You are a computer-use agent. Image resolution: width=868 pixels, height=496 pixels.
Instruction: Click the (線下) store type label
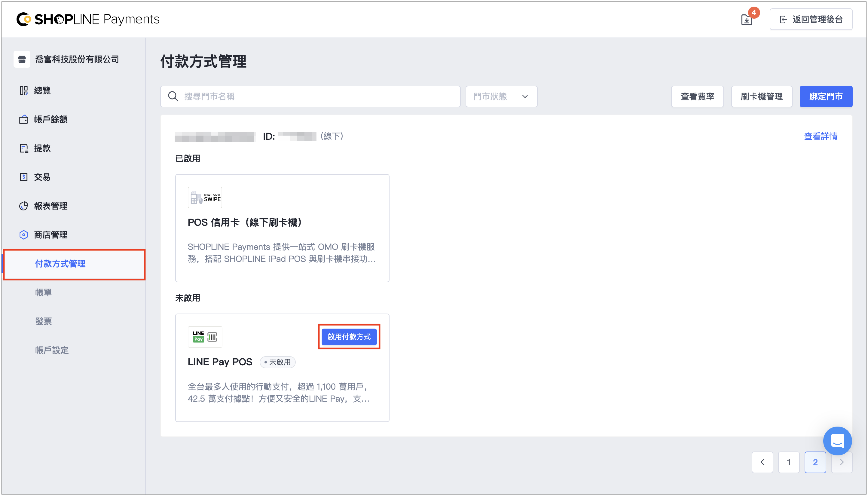tap(331, 136)
